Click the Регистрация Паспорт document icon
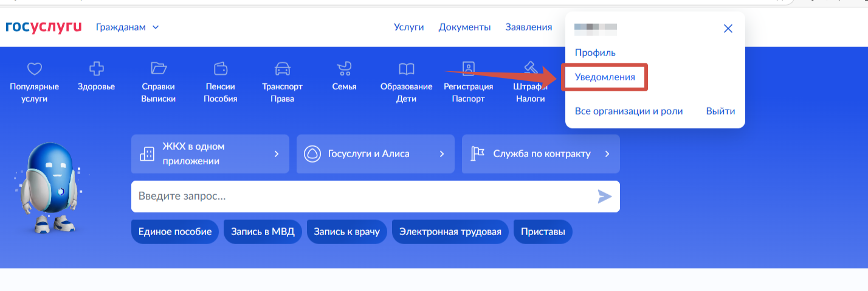The height and width of the screenshot is (291, 868). pyautogui.click(x=468, y=68)
